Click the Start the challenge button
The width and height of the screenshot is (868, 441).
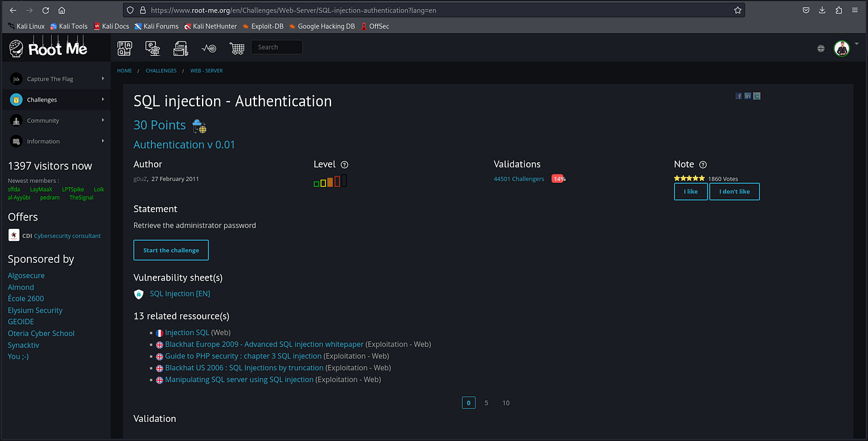click(x=171, y=250)
